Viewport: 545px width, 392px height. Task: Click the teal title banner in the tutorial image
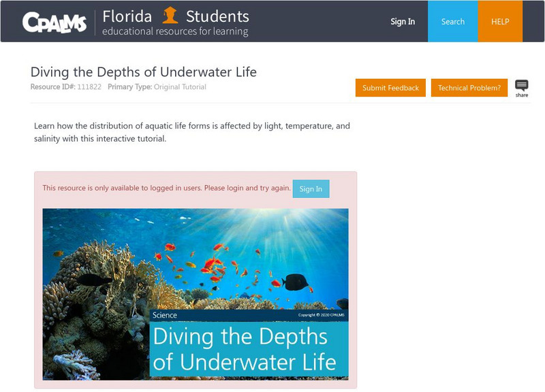249,349
